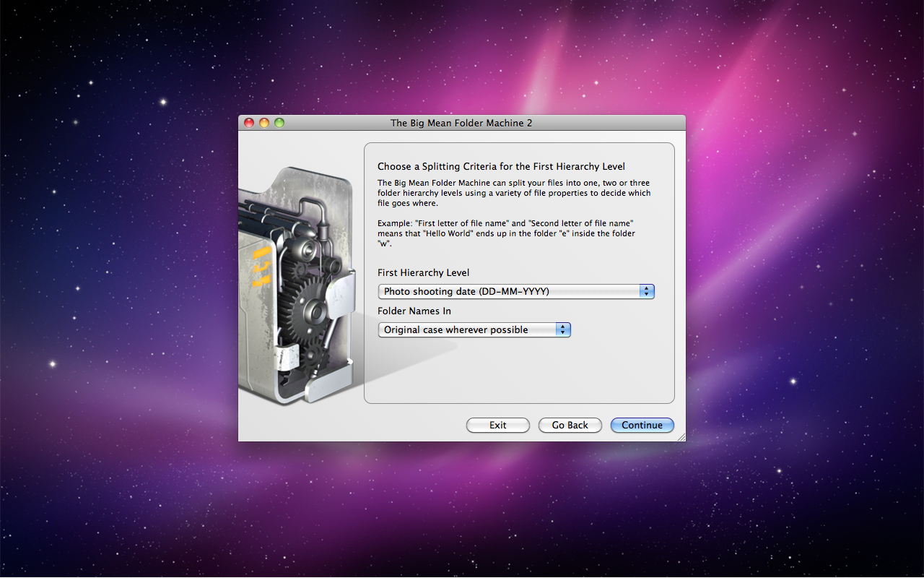Minimize the window with the yellow button
924x578 pixels.
tap(264, 123)
